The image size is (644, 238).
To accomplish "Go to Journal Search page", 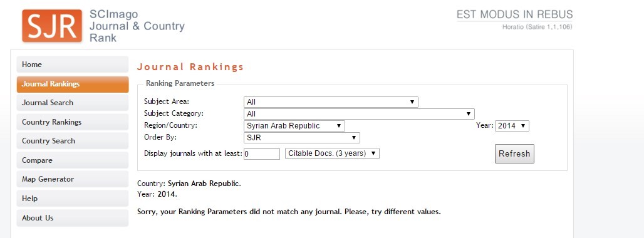I will (73, 103).
